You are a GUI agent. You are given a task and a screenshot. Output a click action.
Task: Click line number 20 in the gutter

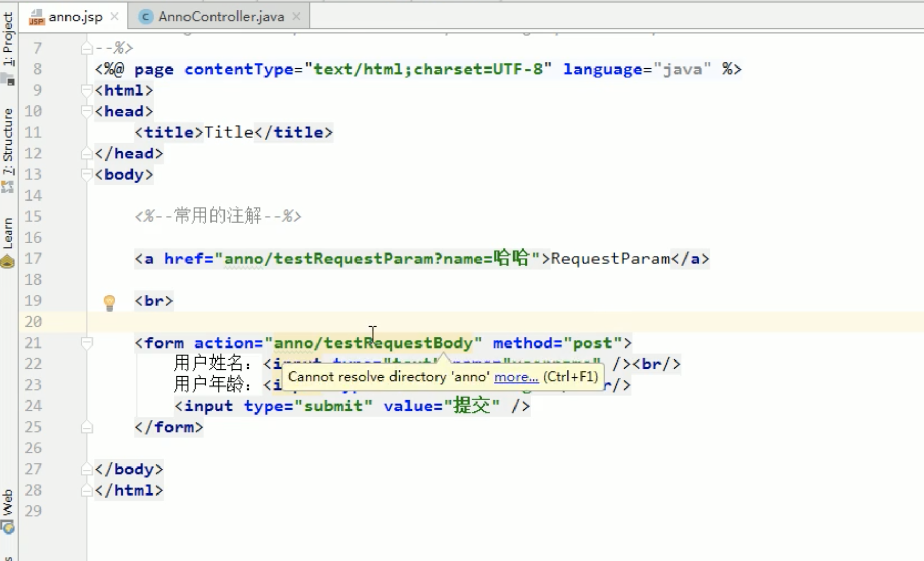pos(33,322)
